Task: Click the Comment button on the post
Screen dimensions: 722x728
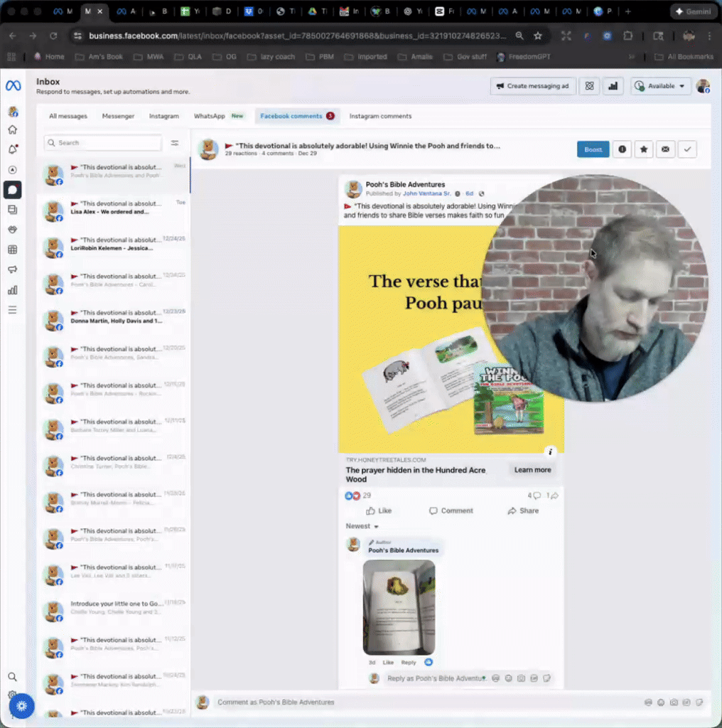Action: 451,510
